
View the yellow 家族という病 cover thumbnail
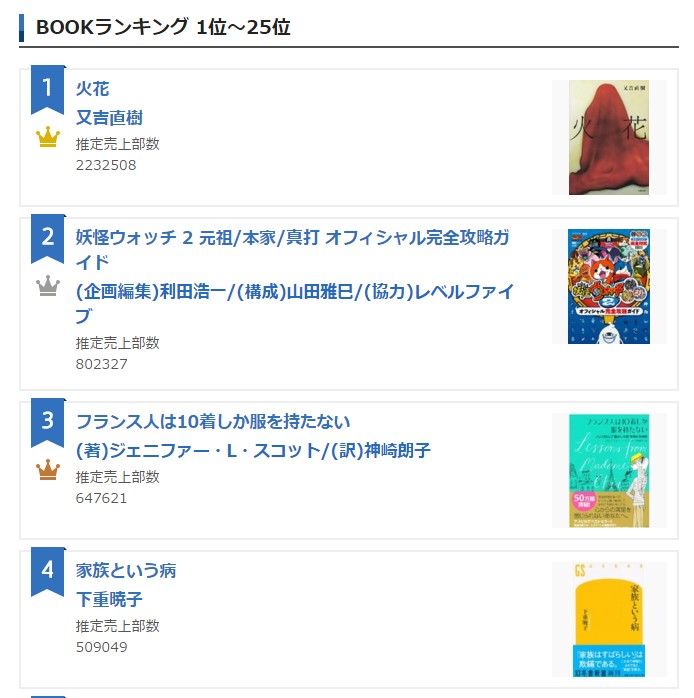coord(608,620)
